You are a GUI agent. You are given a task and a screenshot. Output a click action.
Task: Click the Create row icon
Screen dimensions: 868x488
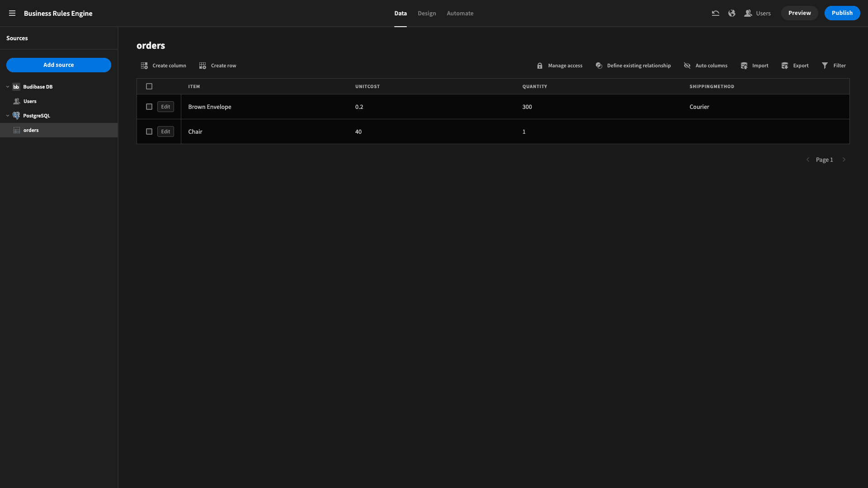pos(203,66)
